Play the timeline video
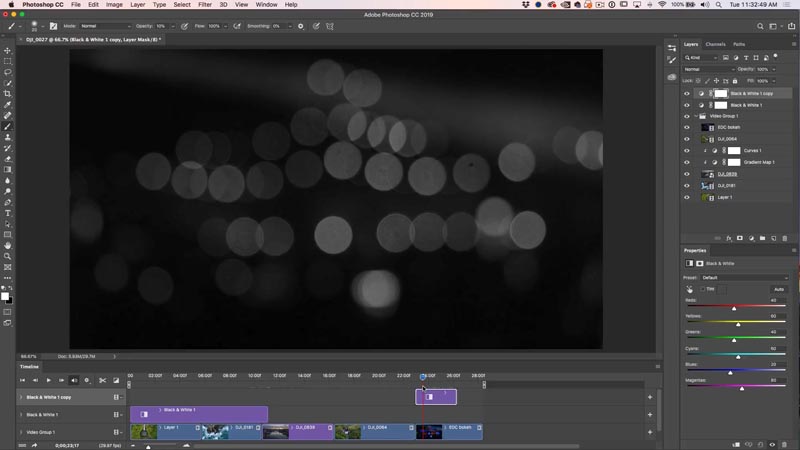 [x=48, y=380]
